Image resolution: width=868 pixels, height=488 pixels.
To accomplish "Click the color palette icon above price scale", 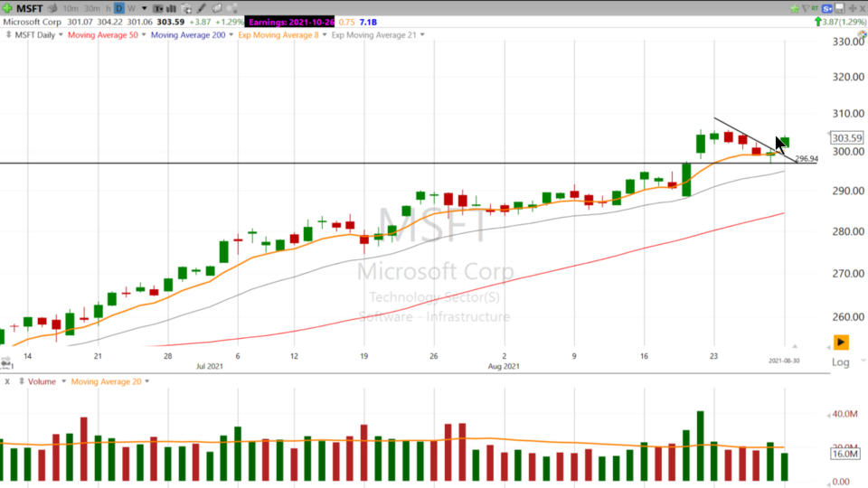I will pos(863,35).
